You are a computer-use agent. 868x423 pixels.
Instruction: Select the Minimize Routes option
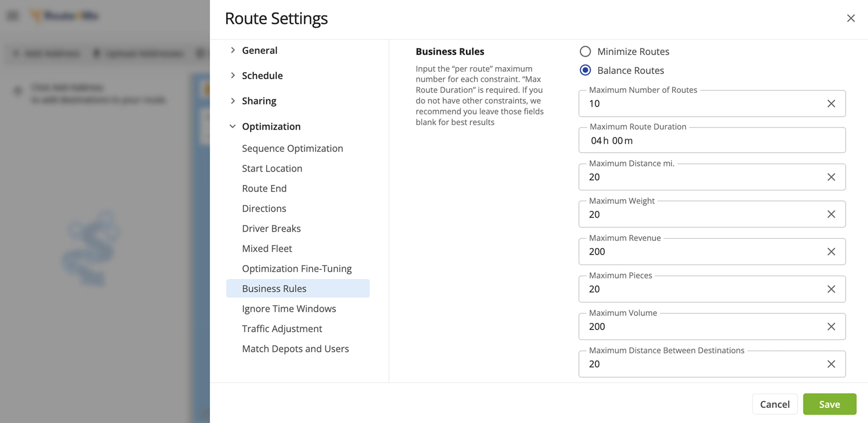coord(585,52)
